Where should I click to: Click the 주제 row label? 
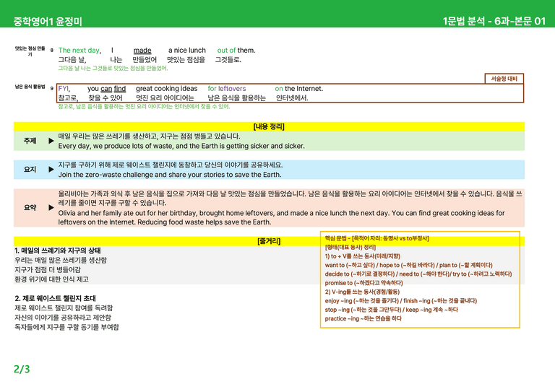point(30,141)
